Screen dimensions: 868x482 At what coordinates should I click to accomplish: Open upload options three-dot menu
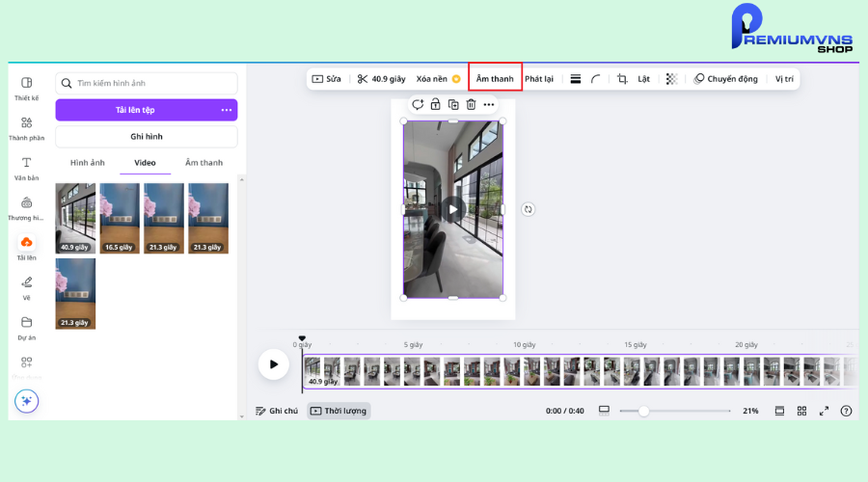click(227, 110)
